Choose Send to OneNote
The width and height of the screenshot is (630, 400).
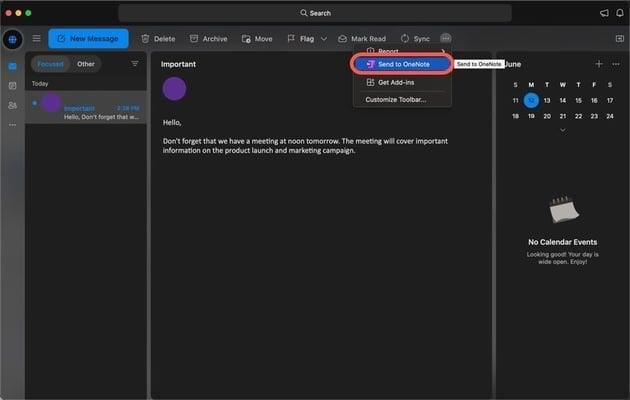403,64
